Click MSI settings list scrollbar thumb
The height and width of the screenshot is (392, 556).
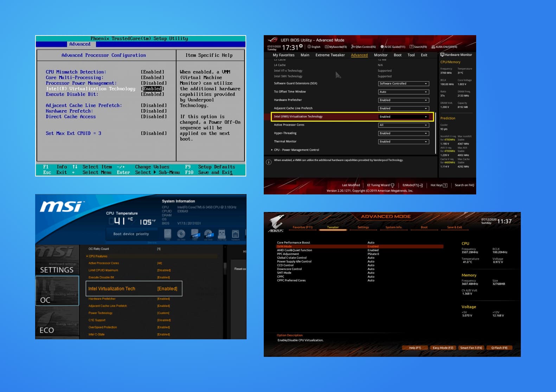point(225,268)
